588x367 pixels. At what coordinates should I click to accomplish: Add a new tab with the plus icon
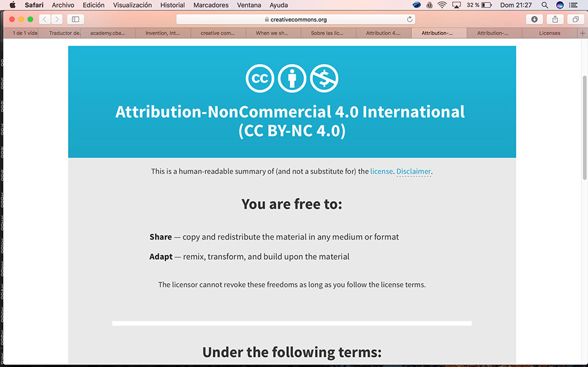(x=582, y=33)
